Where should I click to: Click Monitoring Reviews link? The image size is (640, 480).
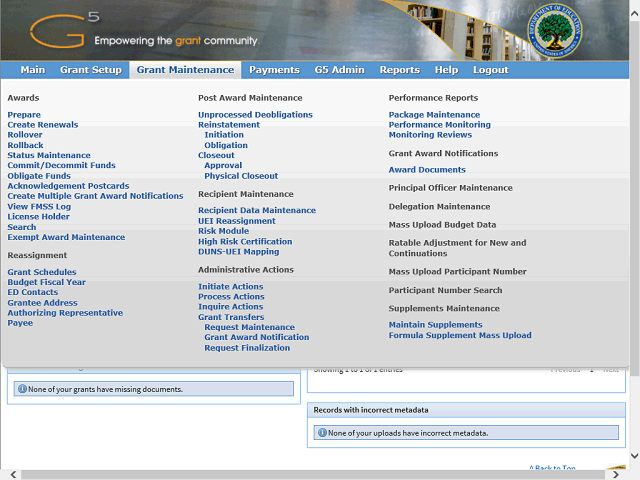click(430, 135)
